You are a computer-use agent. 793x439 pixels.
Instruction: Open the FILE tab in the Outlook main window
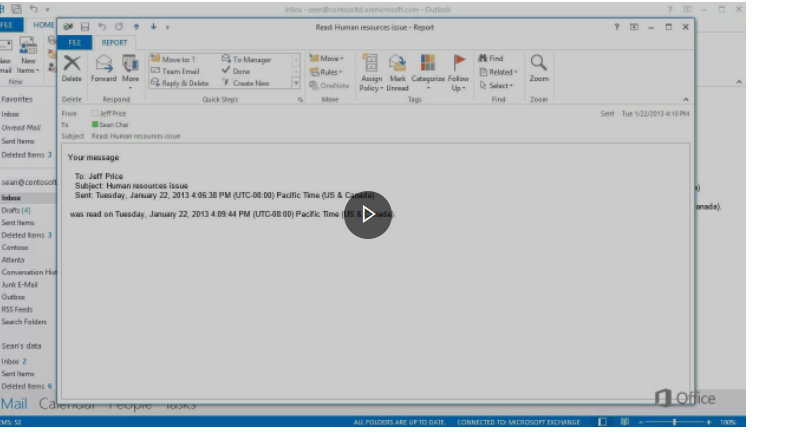click(x=8, y=25)
